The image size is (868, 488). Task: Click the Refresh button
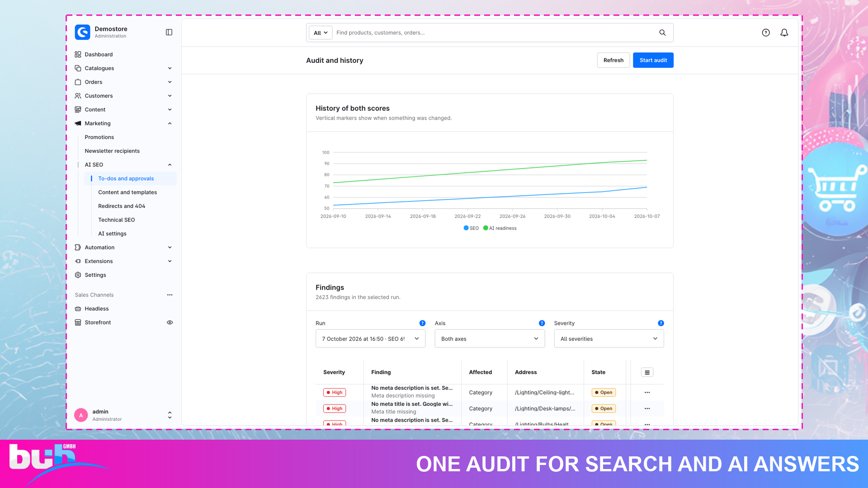(613, 60)
